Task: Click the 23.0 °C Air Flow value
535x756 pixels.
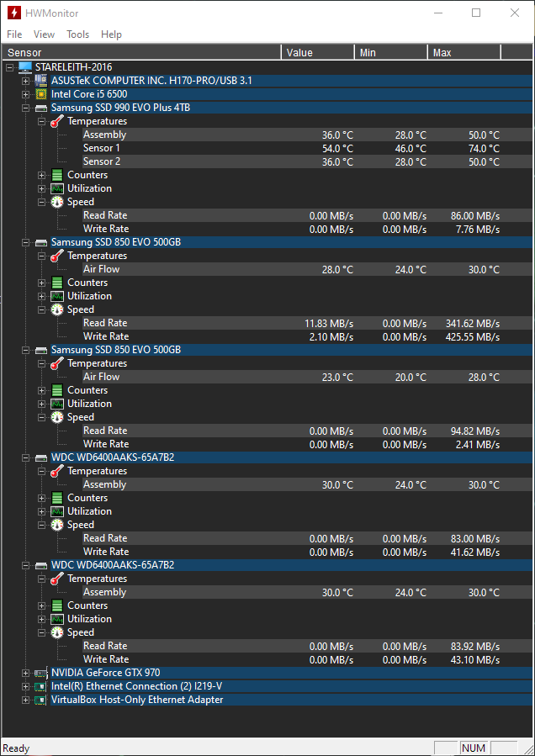Action: (x=337, y=377)
